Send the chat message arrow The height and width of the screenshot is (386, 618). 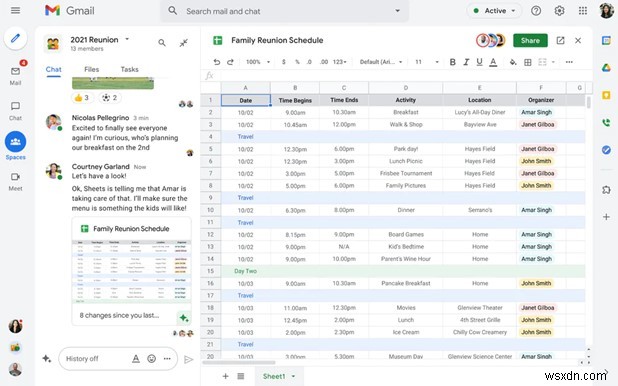click(189, 359)
